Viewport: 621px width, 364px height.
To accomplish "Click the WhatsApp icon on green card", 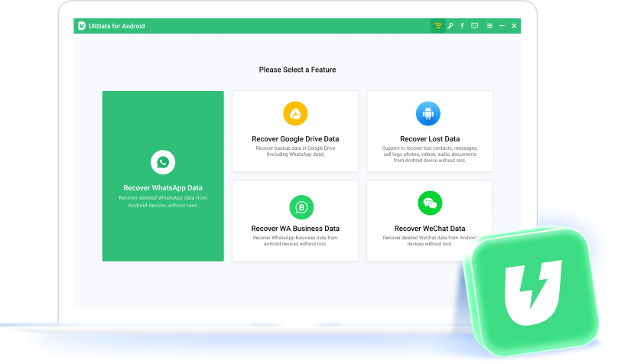I will tap(163, 162).
